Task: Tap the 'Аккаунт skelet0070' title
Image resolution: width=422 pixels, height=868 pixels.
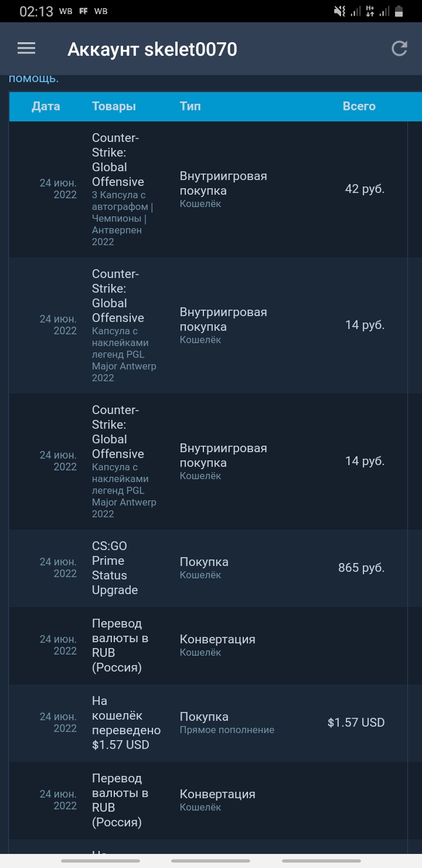Action: 152,49
